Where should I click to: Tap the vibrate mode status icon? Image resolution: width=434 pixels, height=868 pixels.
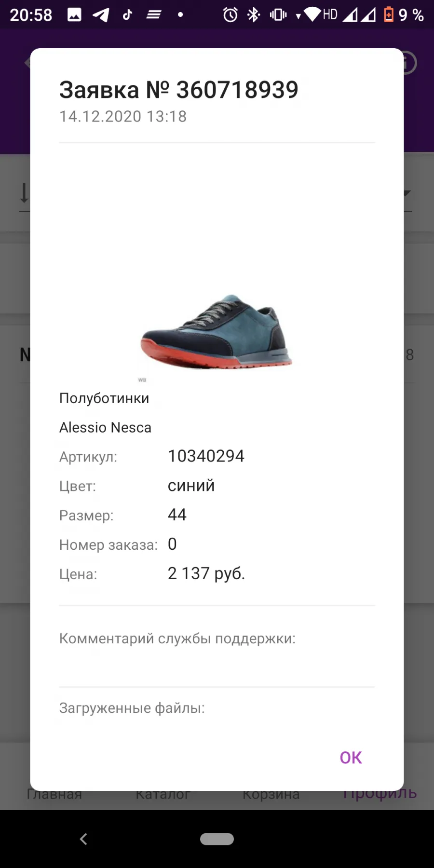[x=278, y=15]
